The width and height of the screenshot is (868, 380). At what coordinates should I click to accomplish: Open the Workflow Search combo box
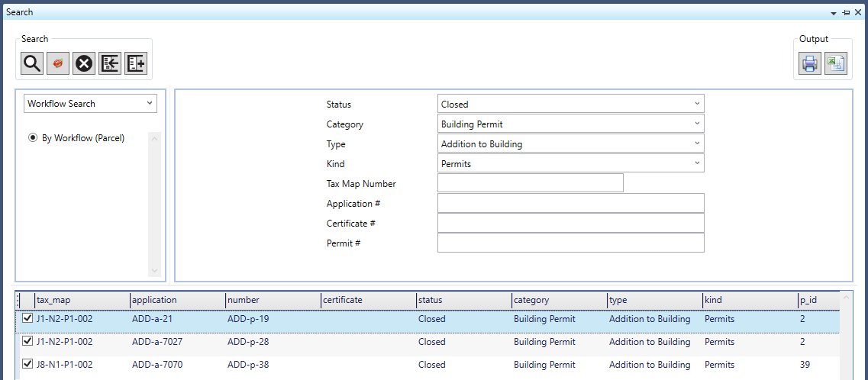(x=90, y=104)
